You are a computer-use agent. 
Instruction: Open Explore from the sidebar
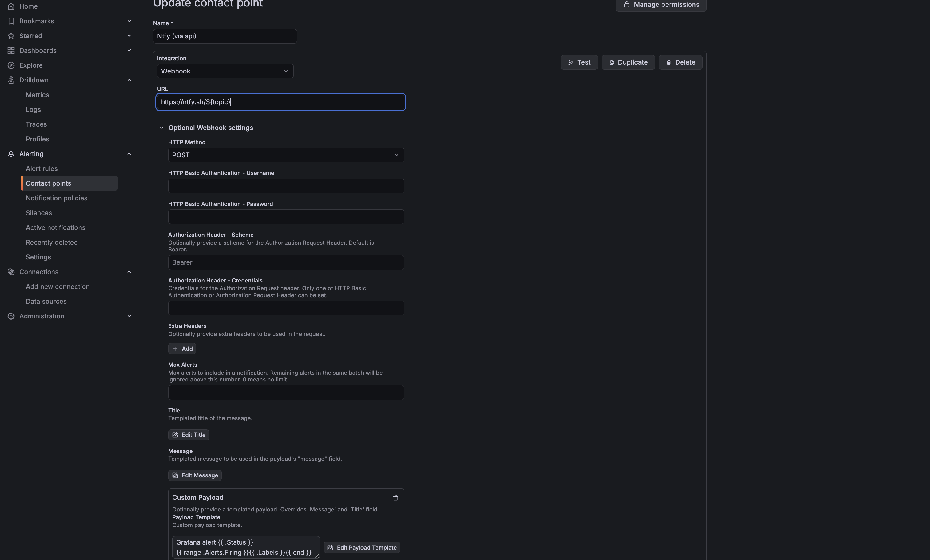pyautogui.click(x=11, y=65)
